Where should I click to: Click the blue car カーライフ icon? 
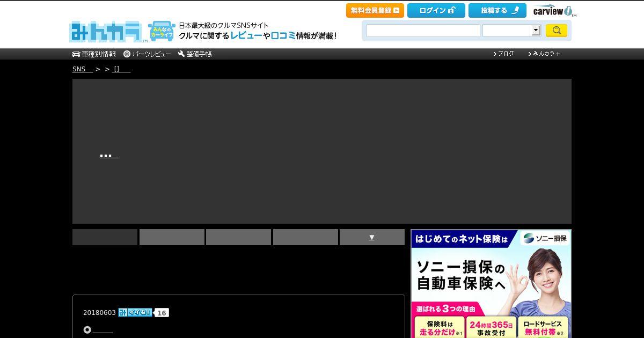(x=162, y=32)
